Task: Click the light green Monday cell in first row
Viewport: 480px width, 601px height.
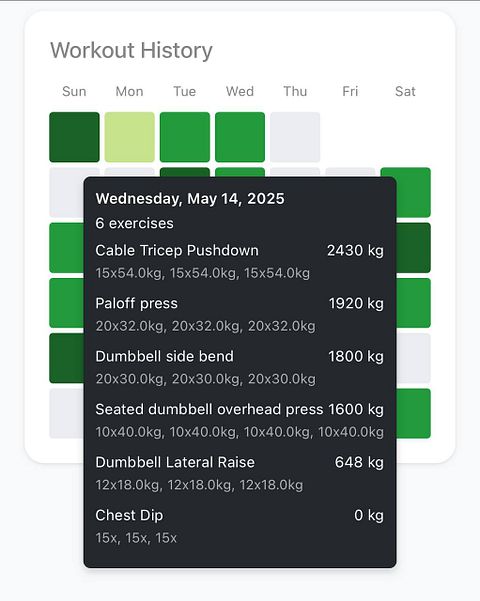Action: pyautogui.click(x=130, y=137)
